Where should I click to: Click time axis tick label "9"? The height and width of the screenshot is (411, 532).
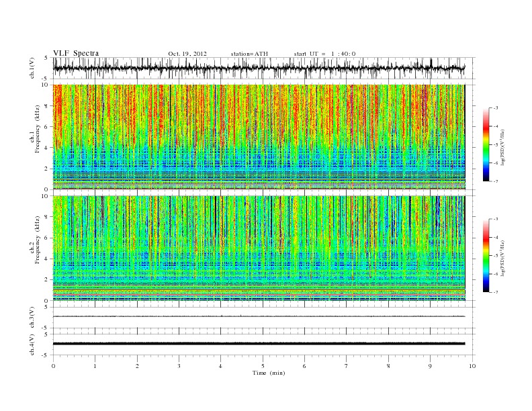tap(430, 366)
